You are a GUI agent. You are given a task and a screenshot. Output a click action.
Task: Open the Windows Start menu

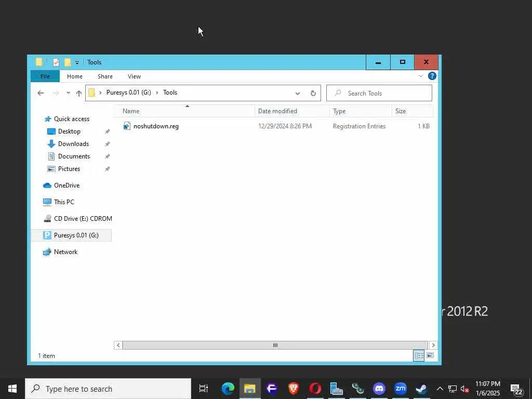pyautogui.click(x=12, y=389)
